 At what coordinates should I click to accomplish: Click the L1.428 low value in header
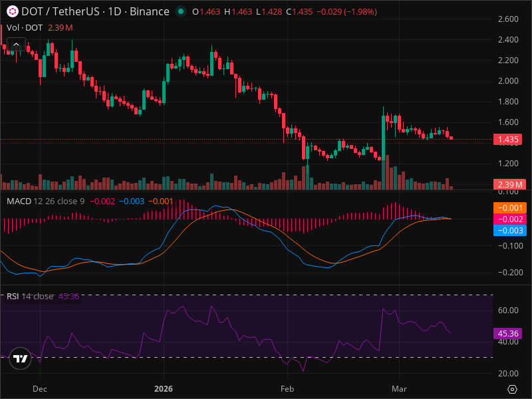pos(269,12)
